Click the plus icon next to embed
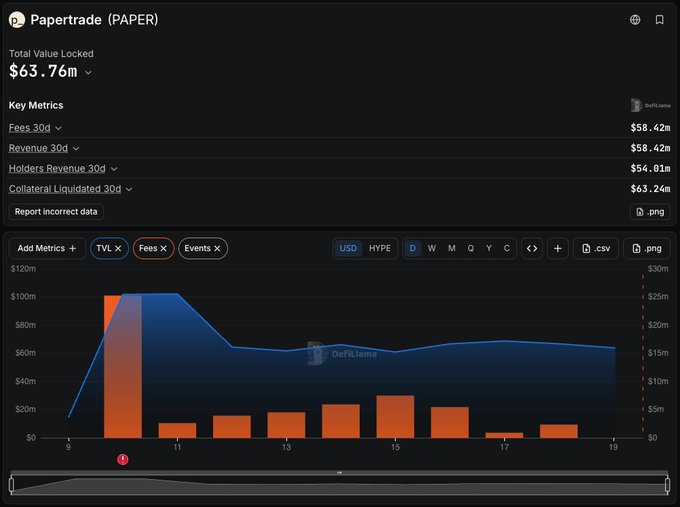 point(558,248)
